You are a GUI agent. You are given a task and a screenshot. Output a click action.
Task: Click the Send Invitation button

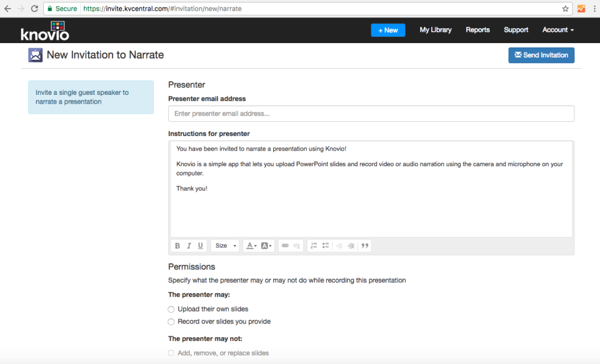[541, 55]
